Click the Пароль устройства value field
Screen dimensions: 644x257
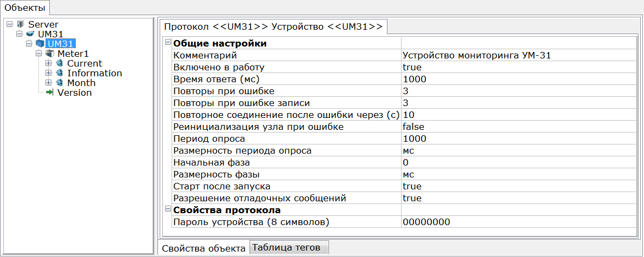pyautogui.click(x=518, y=222)
